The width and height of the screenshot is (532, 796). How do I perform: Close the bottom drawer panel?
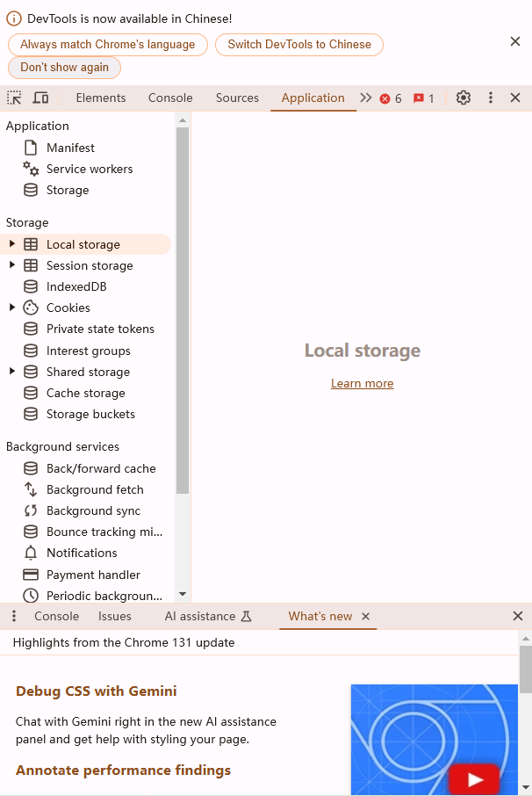tap(518, 616)
